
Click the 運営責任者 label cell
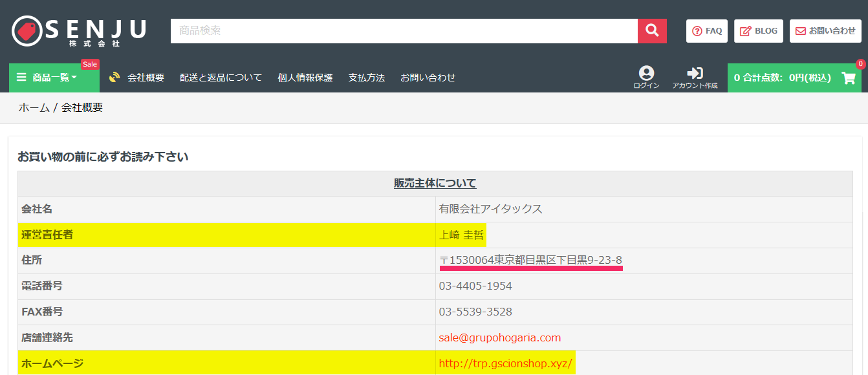226,235
